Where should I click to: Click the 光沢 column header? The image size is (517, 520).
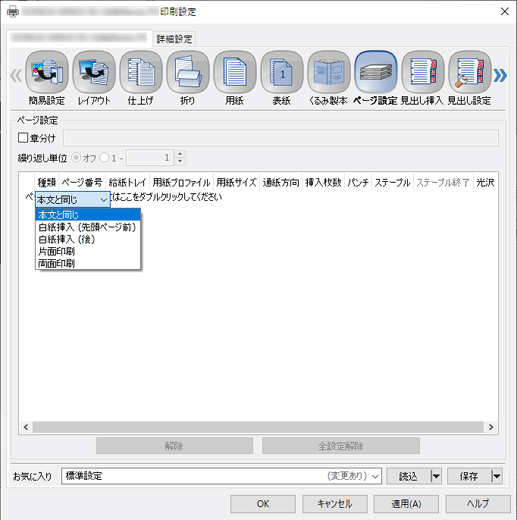point(485,183)
